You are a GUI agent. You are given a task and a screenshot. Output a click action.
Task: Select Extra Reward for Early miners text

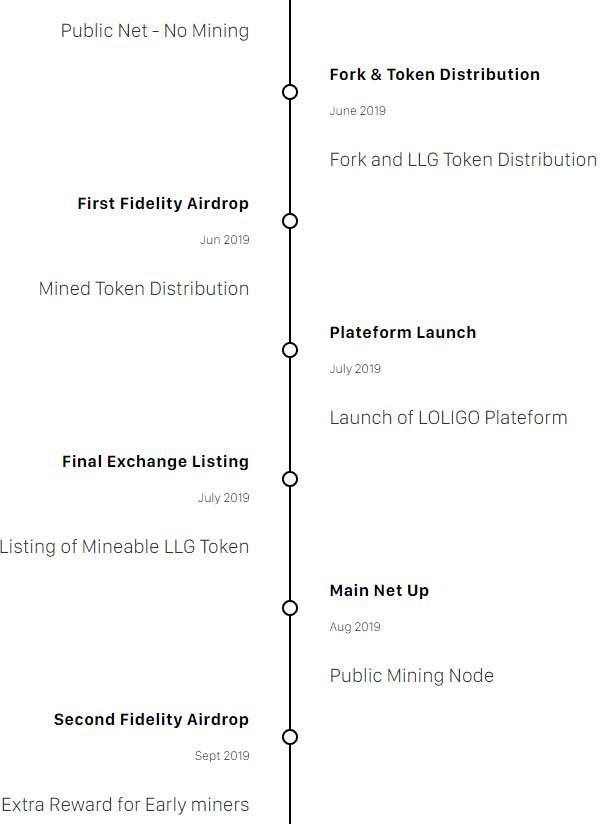pyautogui.click(x=125, y=804)
